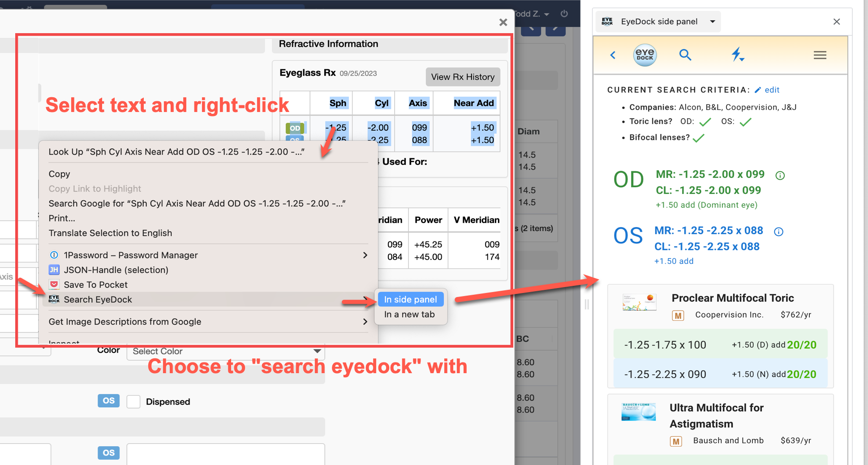Open the hamburger menu in EyeDock panel
Viewport: 868px width, 465px height.
click(x=820, y=55)
